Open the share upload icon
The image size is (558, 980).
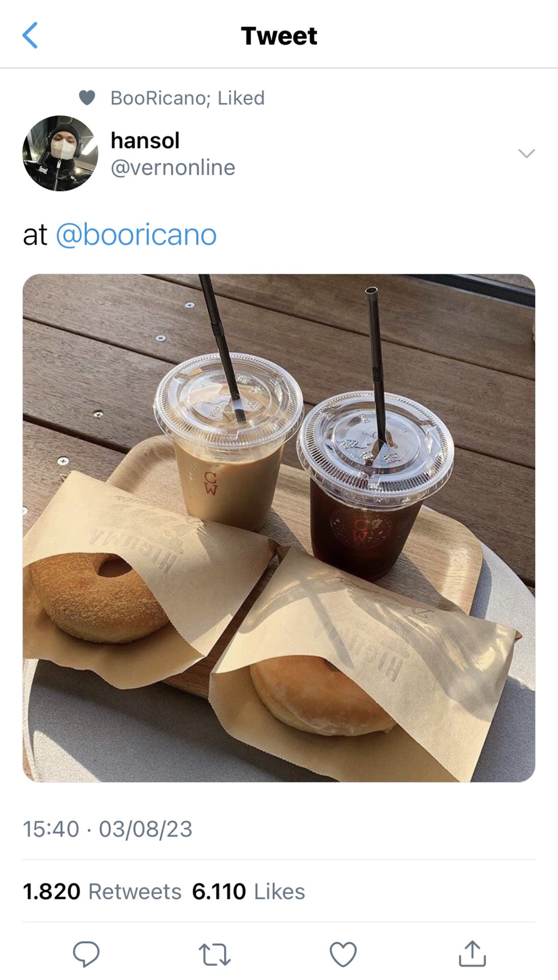pyautogui.click(x=472, y=953)
